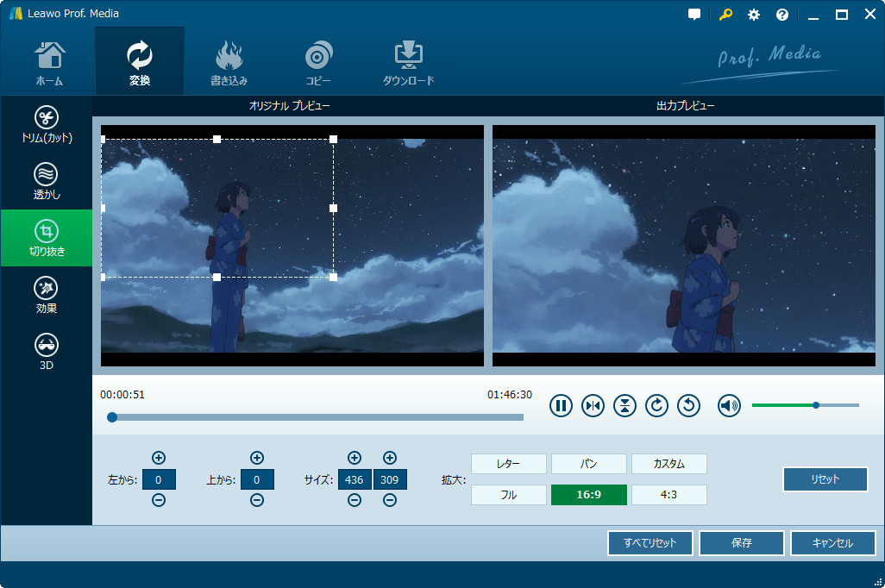Select the フル zoom mode

point(509,495)
